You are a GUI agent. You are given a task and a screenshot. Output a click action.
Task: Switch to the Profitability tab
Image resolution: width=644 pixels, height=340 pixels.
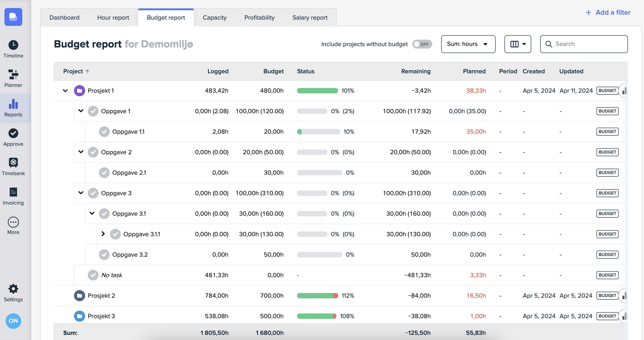coord(259,18)
